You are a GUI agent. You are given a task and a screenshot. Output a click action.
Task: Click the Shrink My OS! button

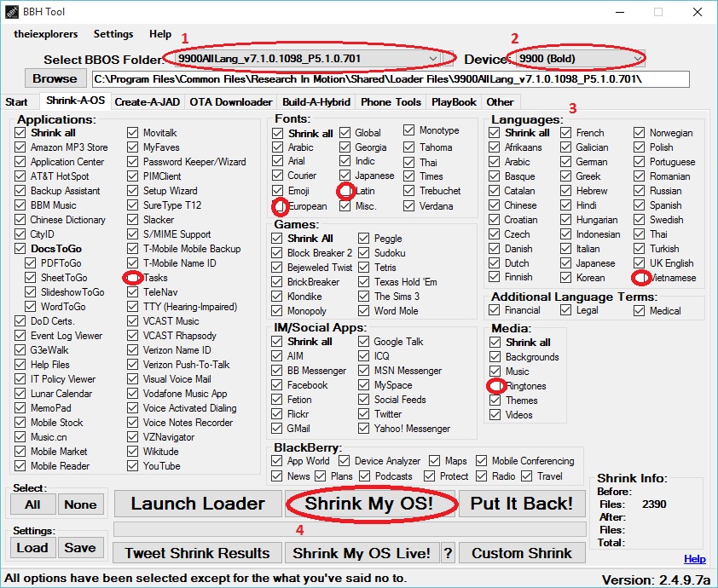click(x=370, y=504)
